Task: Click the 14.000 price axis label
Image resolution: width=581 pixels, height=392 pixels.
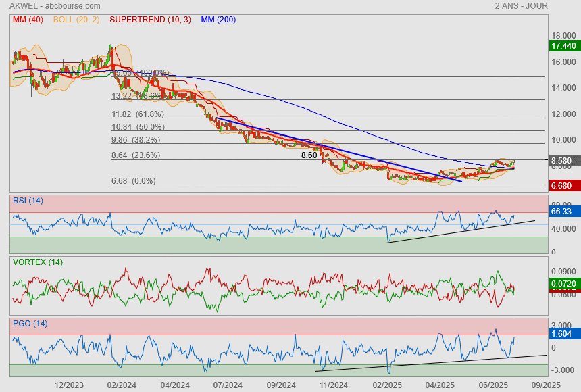Action: pyautogui.click(x=563, y=88)
